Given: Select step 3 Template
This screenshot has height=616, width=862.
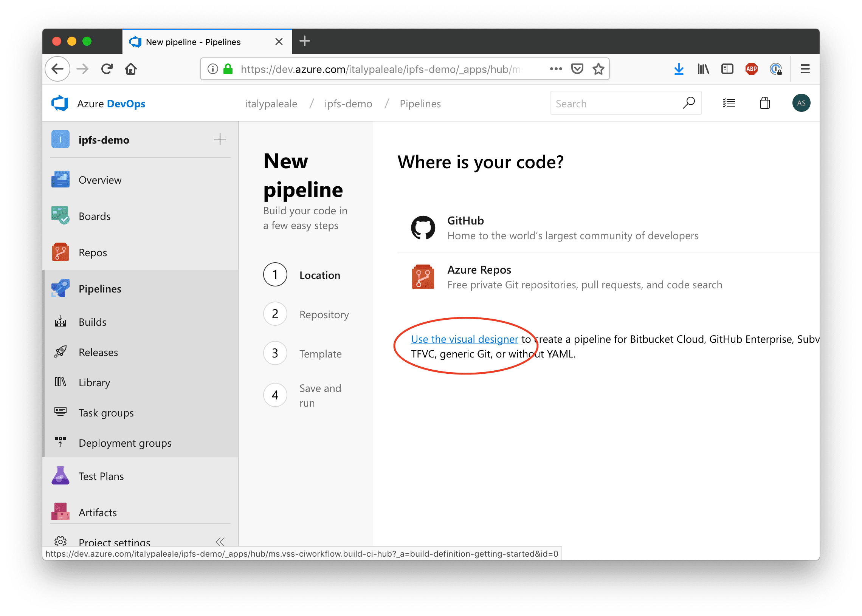Looking at the screenshot, I should pos(303,353).
